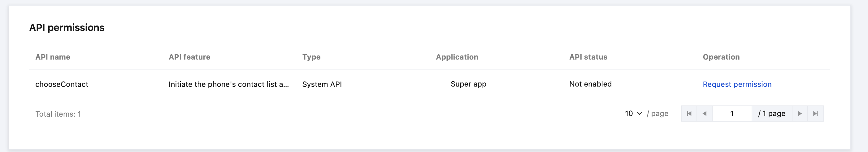Screen dimensions: 868x152
Task: Click the truncated API feature description
Action: 228,84
